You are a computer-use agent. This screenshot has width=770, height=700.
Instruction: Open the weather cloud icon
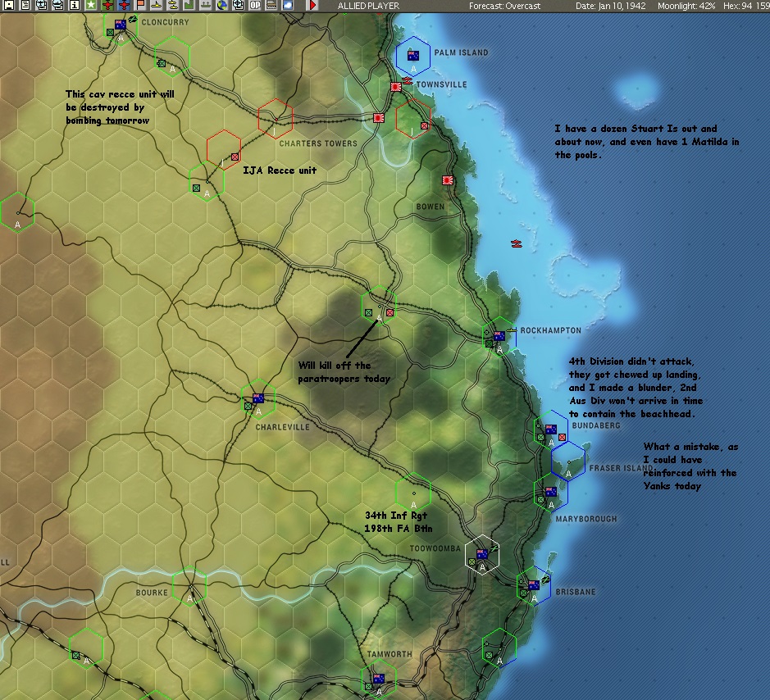[288, 6]
